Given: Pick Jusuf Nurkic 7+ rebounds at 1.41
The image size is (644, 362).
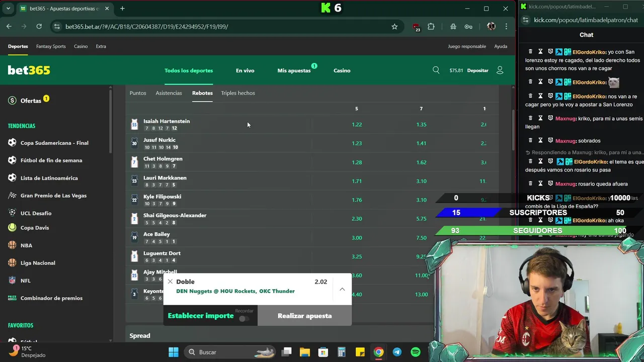Looking at the screenshot, I should [x=421, y=143].
